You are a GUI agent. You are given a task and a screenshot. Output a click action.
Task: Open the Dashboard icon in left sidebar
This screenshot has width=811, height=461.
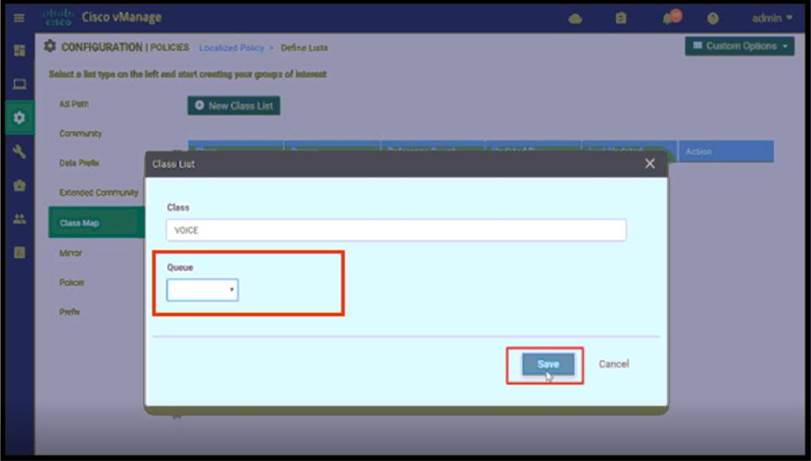pos(18,50)
